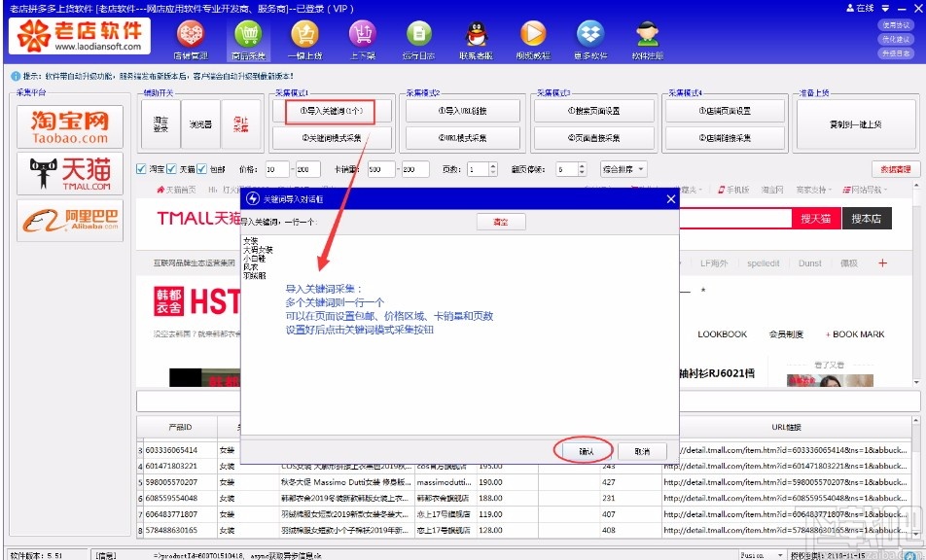This screenshot has width=926, height=560.
Task: Open the 综合排序 sort dropdown
Action: [623, 167]
